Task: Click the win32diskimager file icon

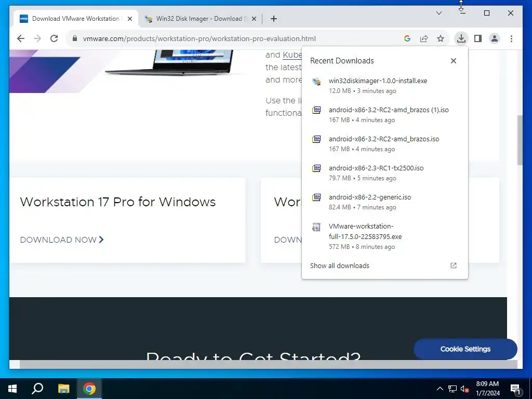Action: tap(316, 81)
